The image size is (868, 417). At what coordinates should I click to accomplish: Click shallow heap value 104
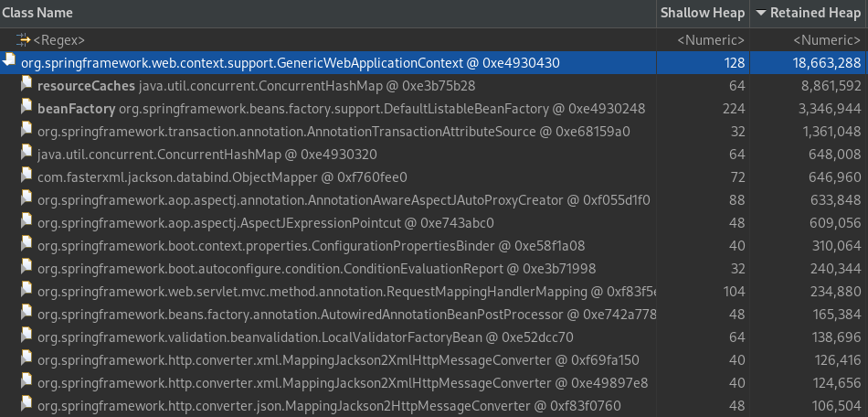coord(734,292)
